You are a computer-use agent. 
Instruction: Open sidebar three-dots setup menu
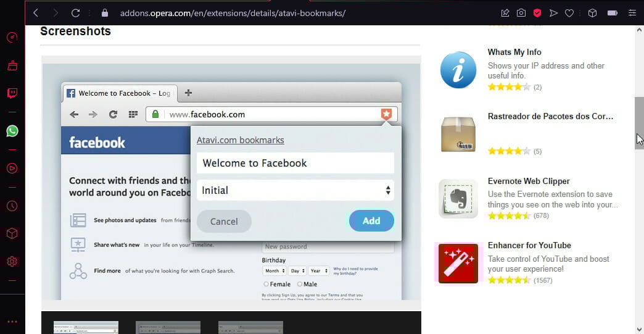(x=12, y=322)
